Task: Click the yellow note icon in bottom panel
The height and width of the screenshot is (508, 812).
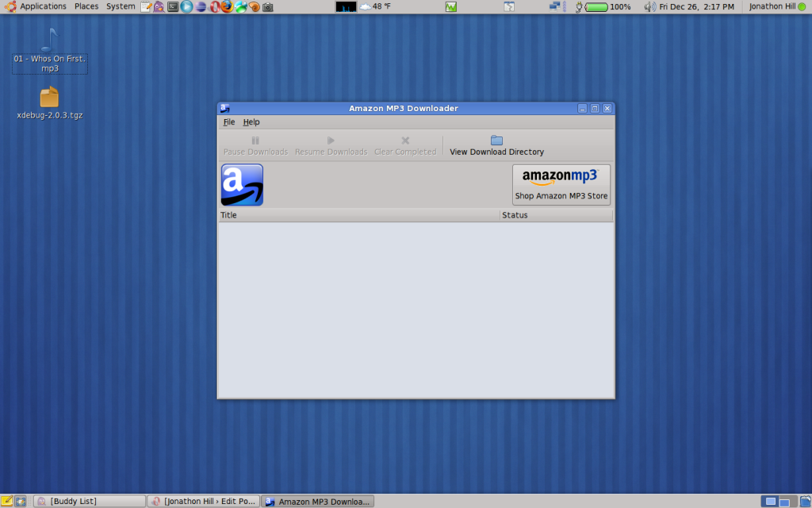Action: coord(6,502)
